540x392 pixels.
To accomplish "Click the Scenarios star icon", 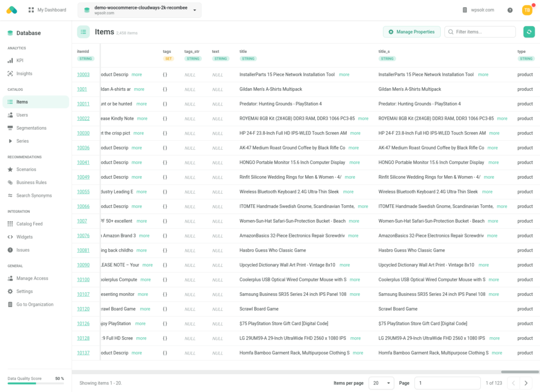I will click(x=11, y=169).
